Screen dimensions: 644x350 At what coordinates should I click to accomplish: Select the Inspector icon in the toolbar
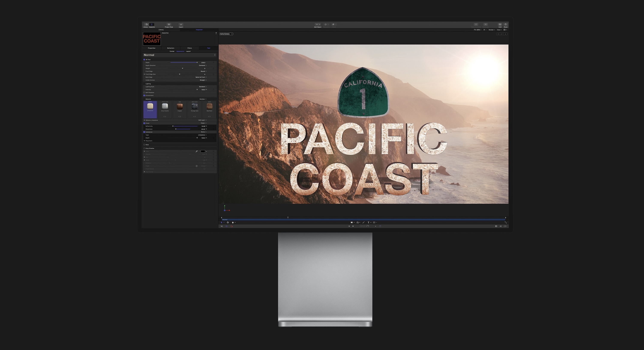pyautogui.click(x=152, y=24)
